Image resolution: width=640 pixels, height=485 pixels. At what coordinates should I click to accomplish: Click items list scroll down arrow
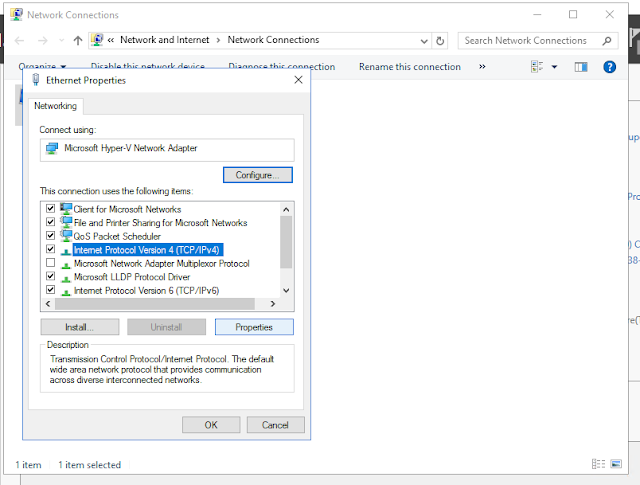click(x=286, y=291)
